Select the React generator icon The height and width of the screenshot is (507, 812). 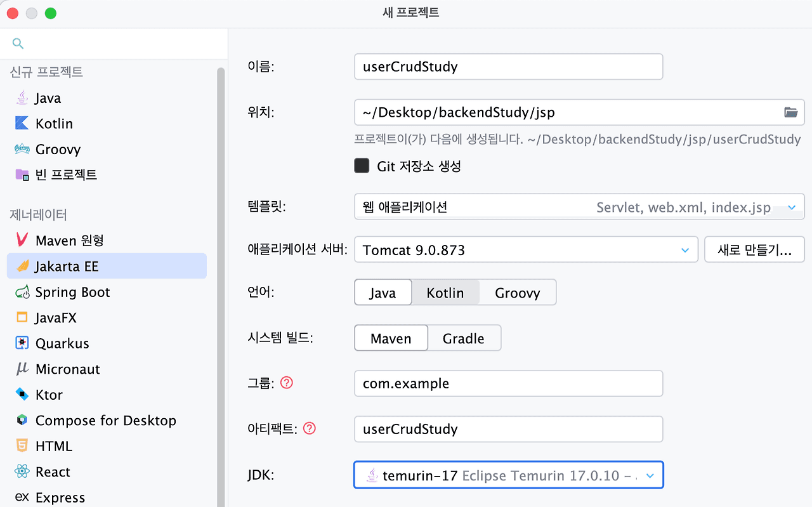22,471
